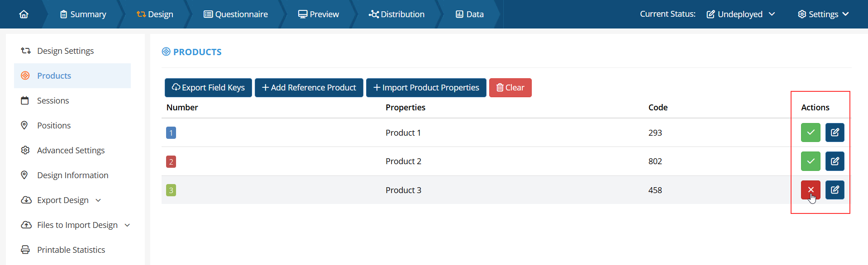This screenshot has width=868, height=265.
Task: Click the edit icon for Product 1
Action: (835, 132)
